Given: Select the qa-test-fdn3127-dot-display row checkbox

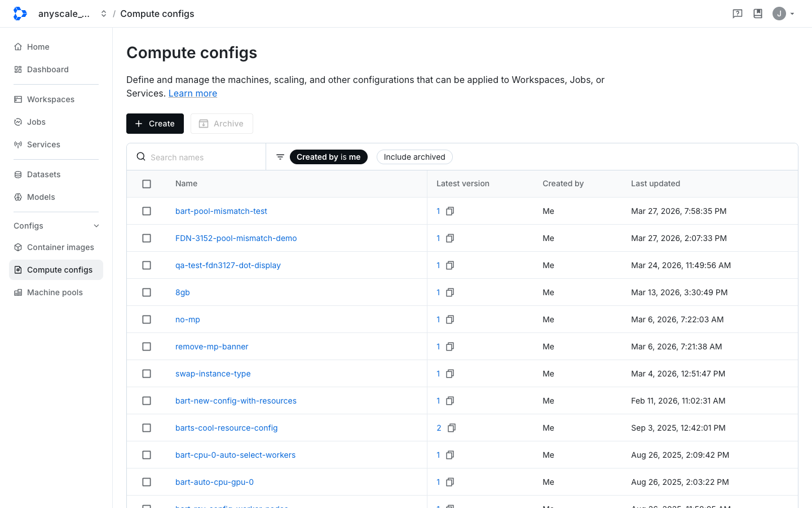Looking at the screenshot, I should 147,265.
